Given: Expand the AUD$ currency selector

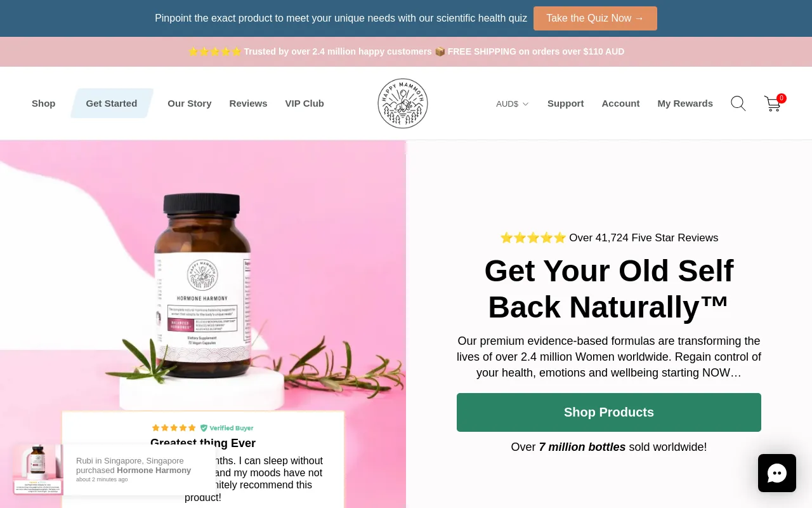Looking at the screenshot, I should 512,104.
